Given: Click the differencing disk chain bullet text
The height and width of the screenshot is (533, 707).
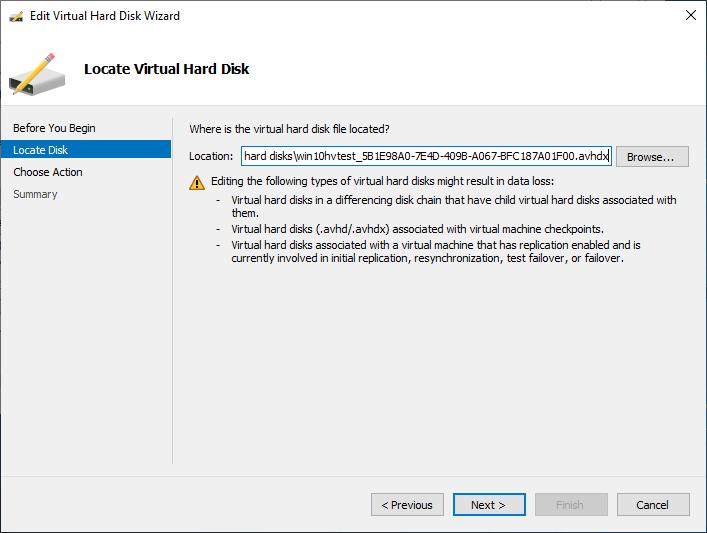Looking at the screenshot, I should click(454, 206).
